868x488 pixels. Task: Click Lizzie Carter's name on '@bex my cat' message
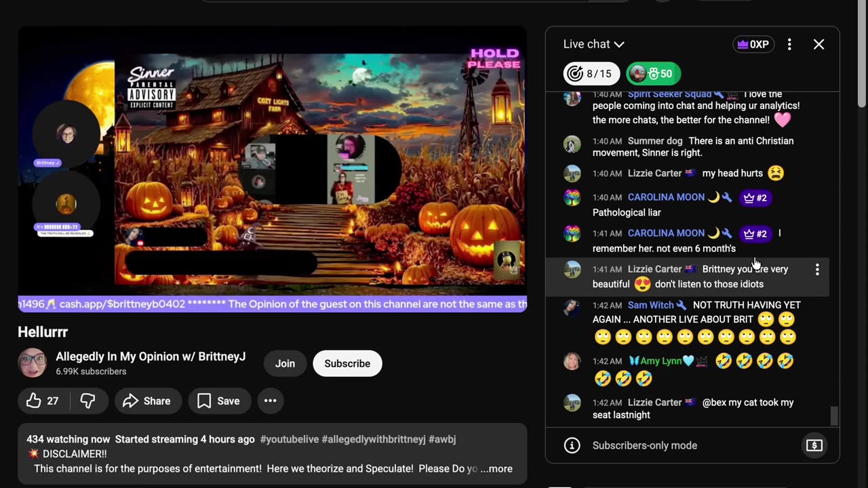click(x=654, y=403)
